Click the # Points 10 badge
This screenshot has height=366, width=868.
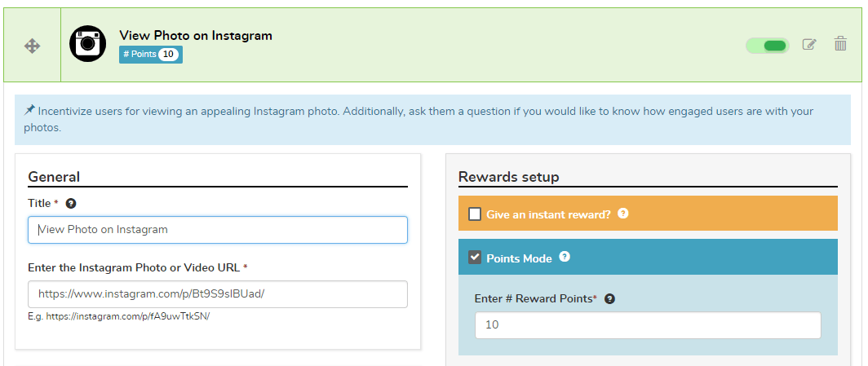151,55
